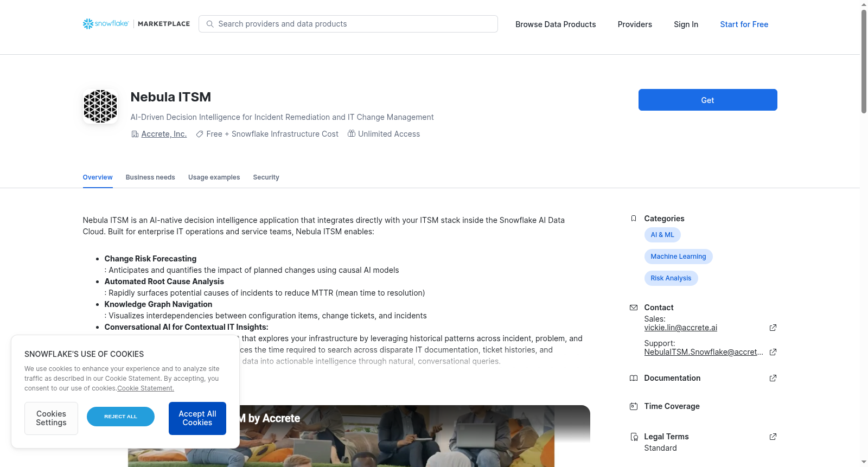This screenshot has width=868, height=467.
Task: Click the Reject All cookies button
Action: pyautogui.click(x=120, y=417)
